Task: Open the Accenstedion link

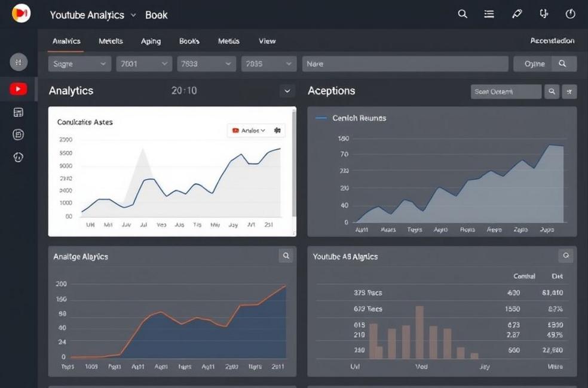Action: pos(552,41)
